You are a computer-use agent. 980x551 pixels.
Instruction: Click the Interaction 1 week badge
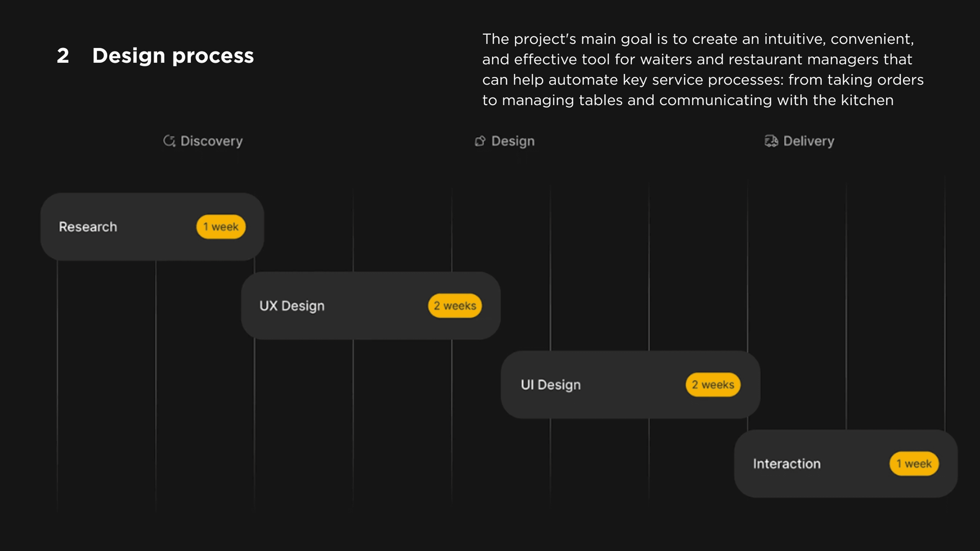pos(914,464)
